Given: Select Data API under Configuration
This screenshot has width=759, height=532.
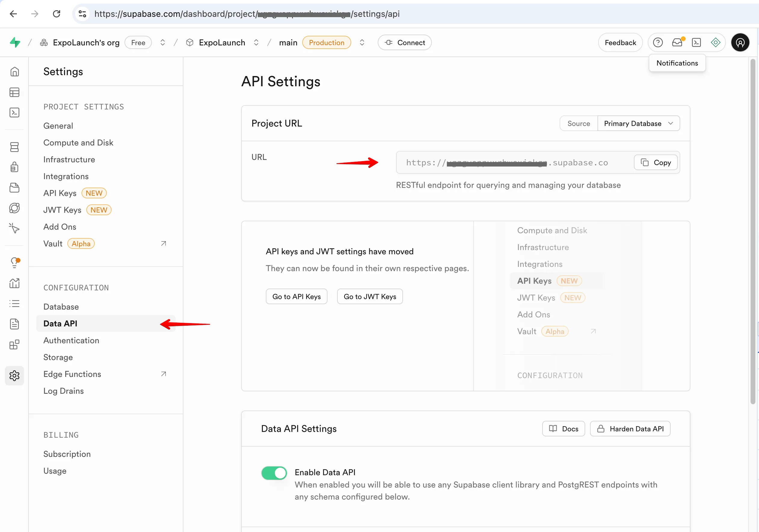Looking at the screenshot, I should [106, 324].
